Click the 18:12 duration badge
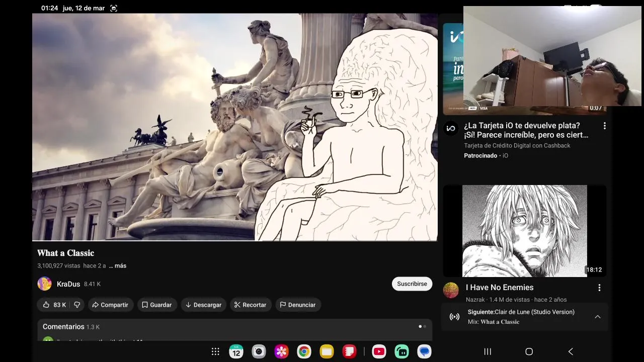 (x=594, y=270)
